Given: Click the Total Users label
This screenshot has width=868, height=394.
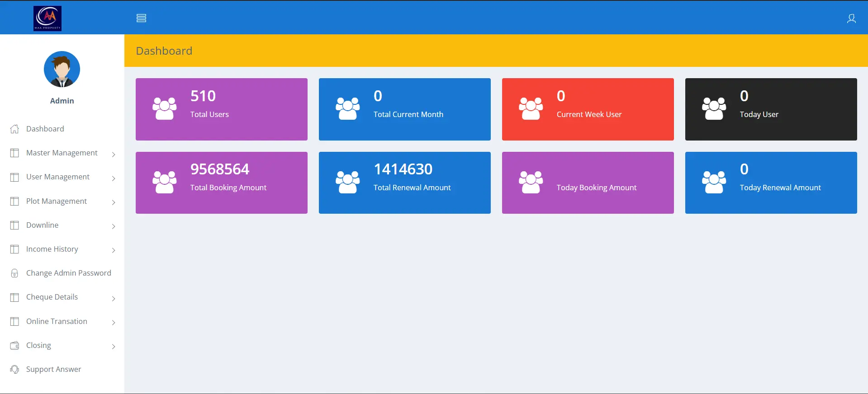Looking at the screenshot, I should pyautogui.click(x=209, y=114).
